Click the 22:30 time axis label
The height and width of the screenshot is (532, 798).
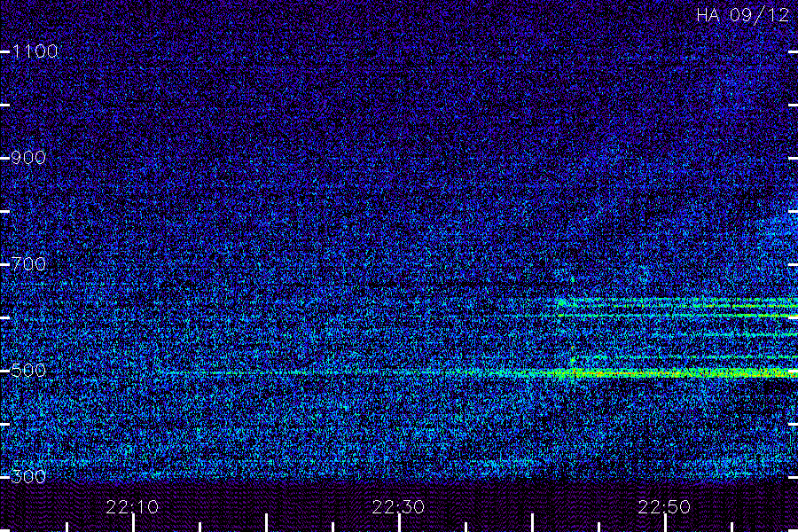pyautogui.click(x=398, y=507)
